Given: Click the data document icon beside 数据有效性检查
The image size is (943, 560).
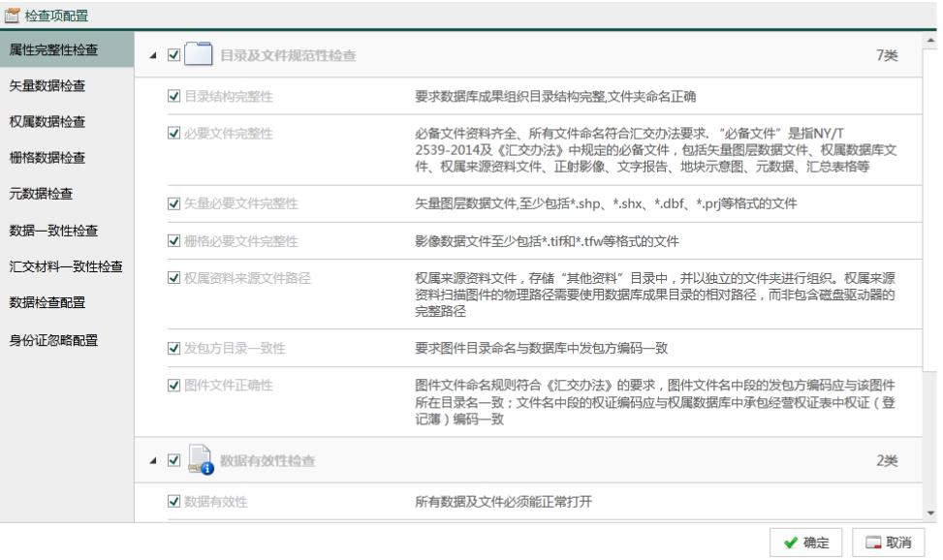Looking at the screenshot, I should 198,461.
